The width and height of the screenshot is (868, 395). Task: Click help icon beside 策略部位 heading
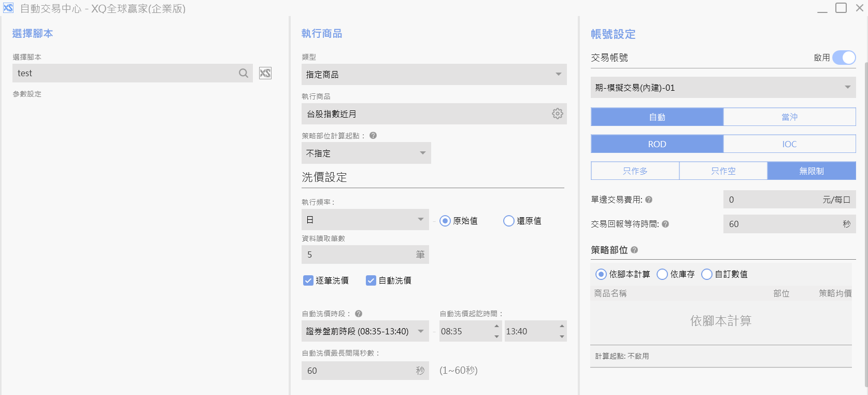[634, 250]
